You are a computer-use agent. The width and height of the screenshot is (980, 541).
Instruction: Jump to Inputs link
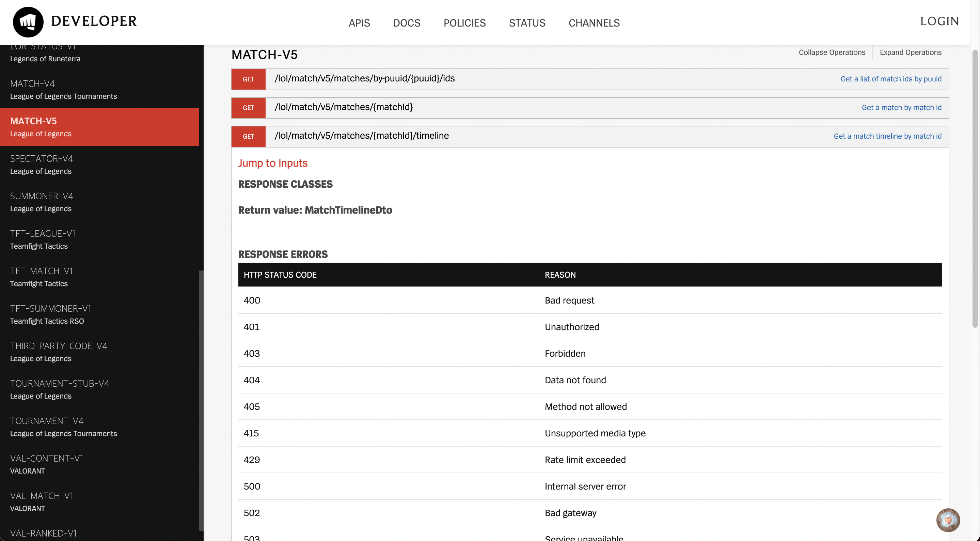coord(273,163)
